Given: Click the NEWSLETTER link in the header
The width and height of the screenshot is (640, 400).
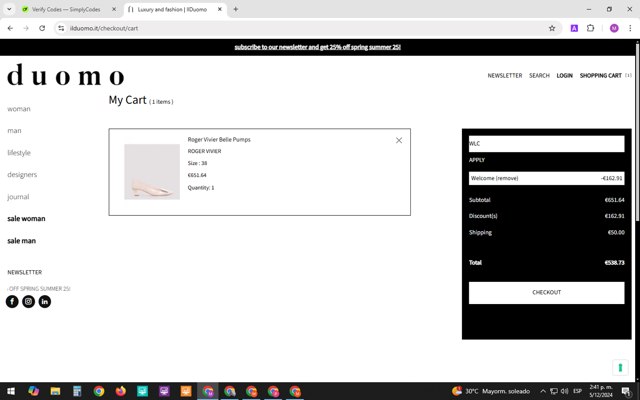Looking at the screenshot, I should [x=504, y=76].
